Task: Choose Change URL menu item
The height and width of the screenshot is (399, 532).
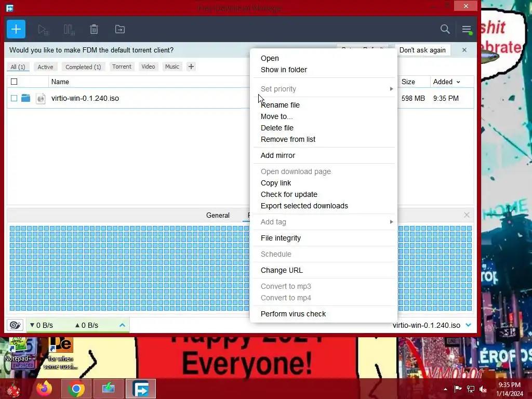Action: (282, 270)
